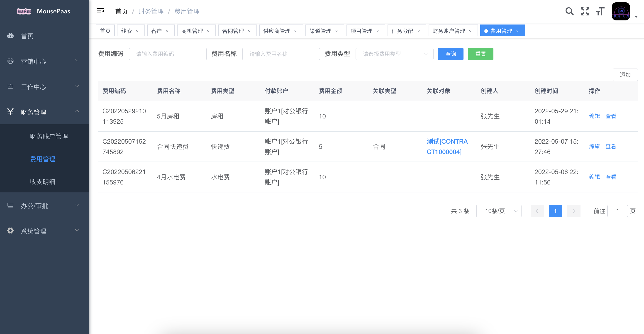Select 费用管理 in the sidebar
644x334 pixels.
[44, 159]
